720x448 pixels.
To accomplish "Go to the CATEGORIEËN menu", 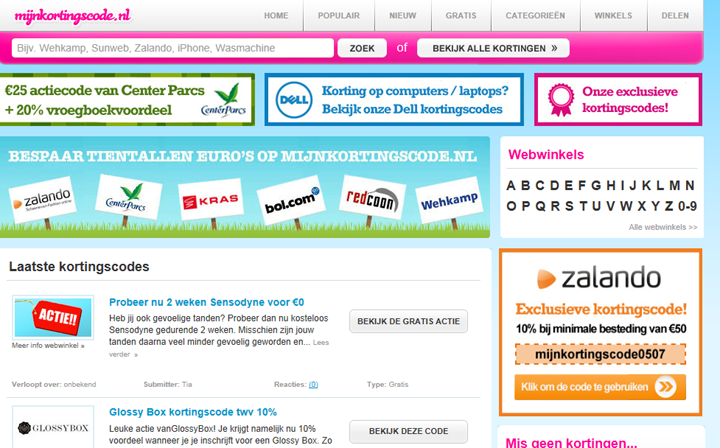I will (x=535, y=16).
